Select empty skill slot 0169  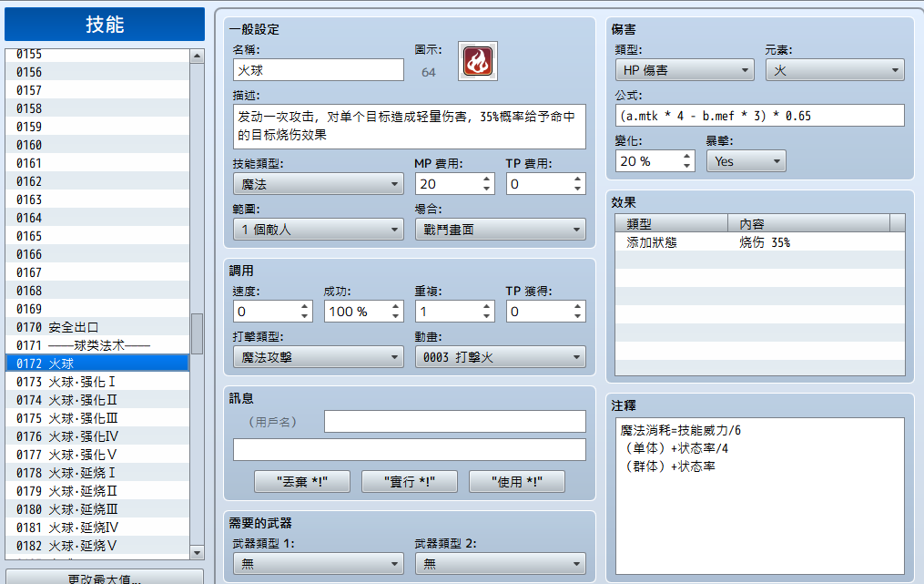pyautogui.click(x=97, y=309)
